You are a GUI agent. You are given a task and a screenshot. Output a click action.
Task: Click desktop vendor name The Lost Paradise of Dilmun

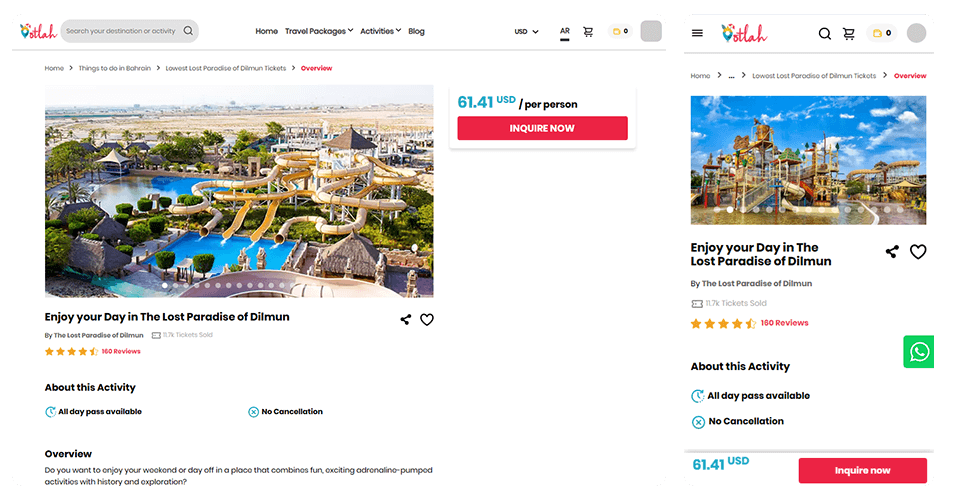click(98, 335)
